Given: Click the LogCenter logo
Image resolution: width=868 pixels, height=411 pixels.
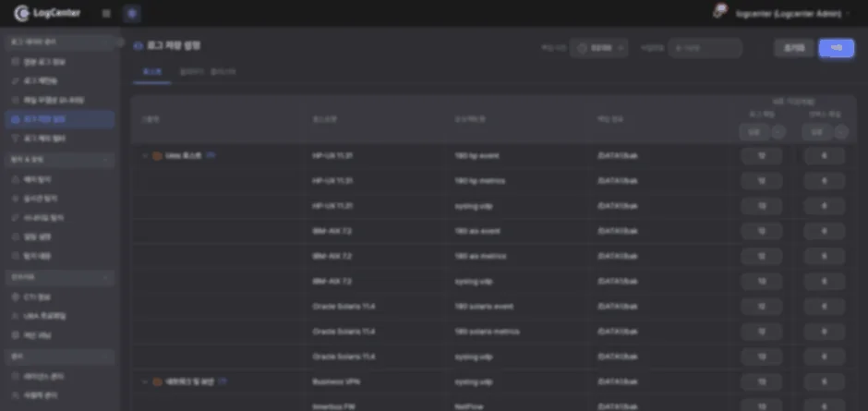Looking at the screenshot, I should click(47, 13).
